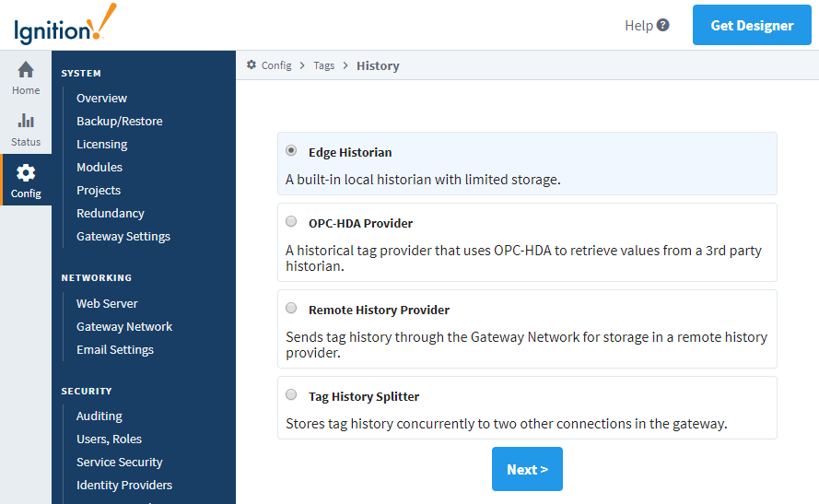Click the OPC-HDA Provider title text

[360, 224]
